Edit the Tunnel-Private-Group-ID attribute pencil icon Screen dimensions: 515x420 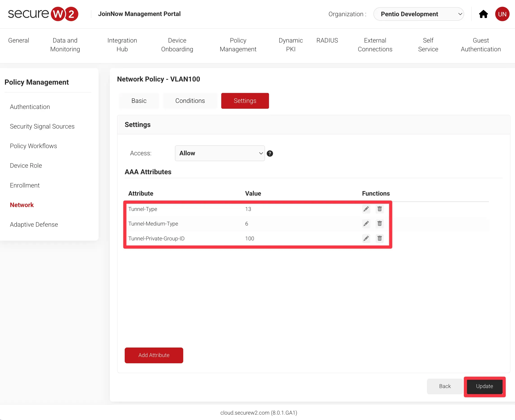(x=366, y=239)
